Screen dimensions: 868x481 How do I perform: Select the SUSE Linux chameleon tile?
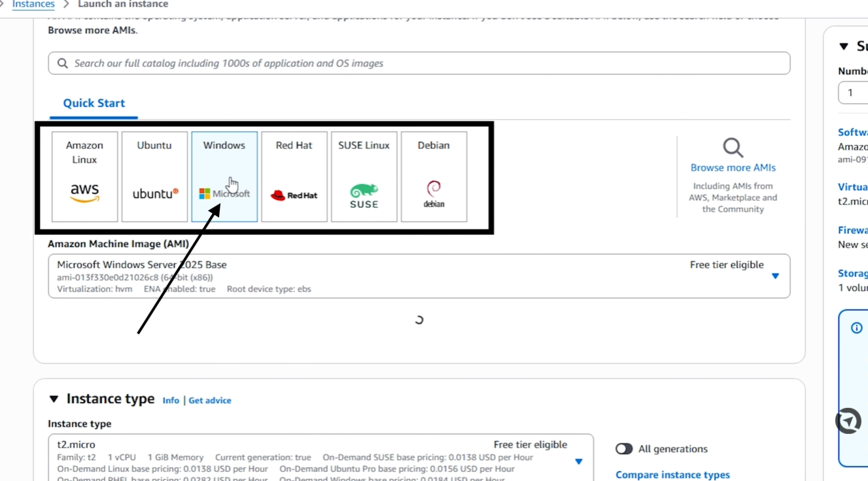pyautogui.click(x=364, y=176)
